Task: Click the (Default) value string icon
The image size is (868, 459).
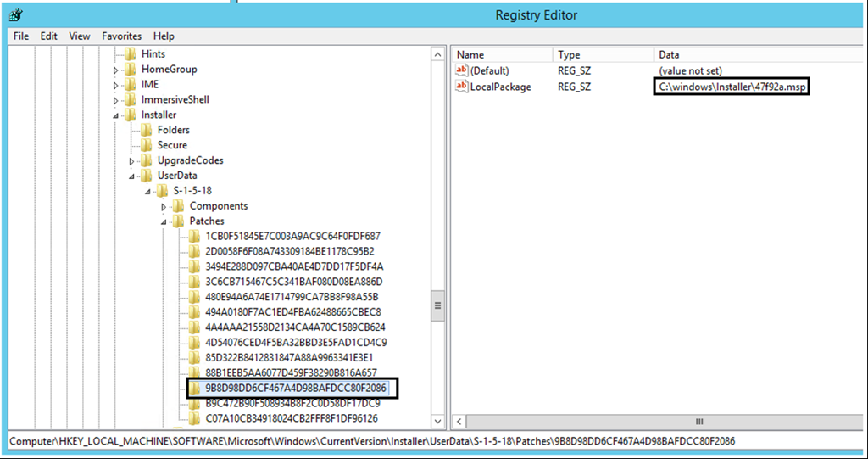Action: point(462,70)
